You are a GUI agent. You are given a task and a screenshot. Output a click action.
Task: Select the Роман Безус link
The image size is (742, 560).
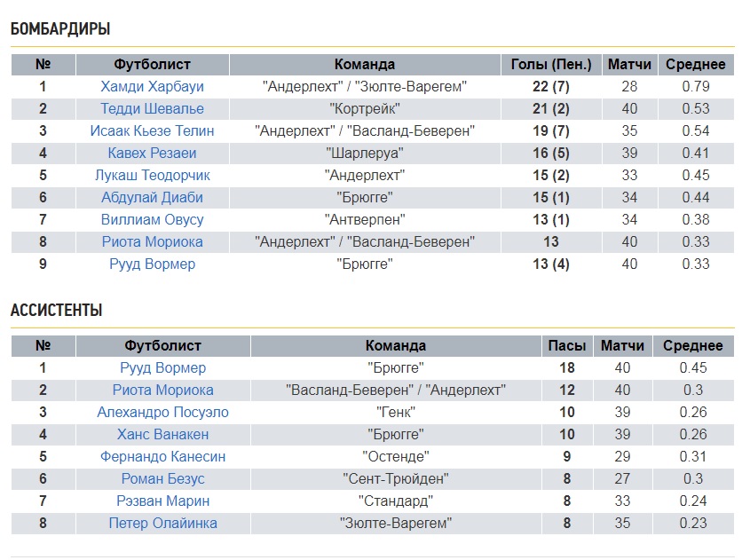coord(162,478)
